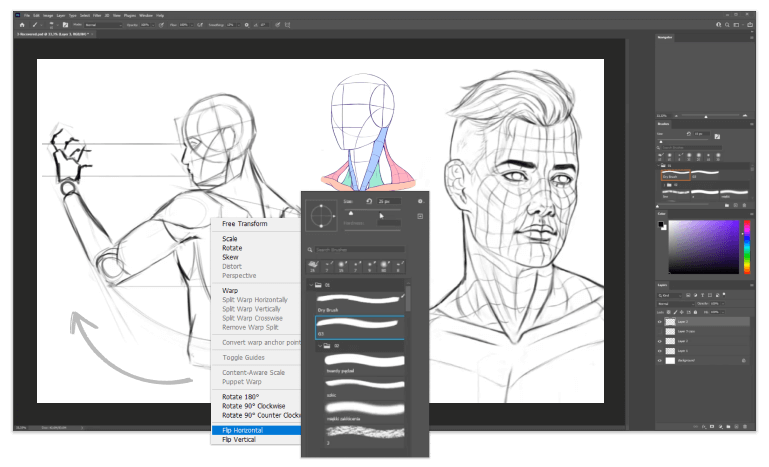Viewport: 769px width, 467px height.
Task: Collapse the 01 brush folder
Action: tap(311, 284)
